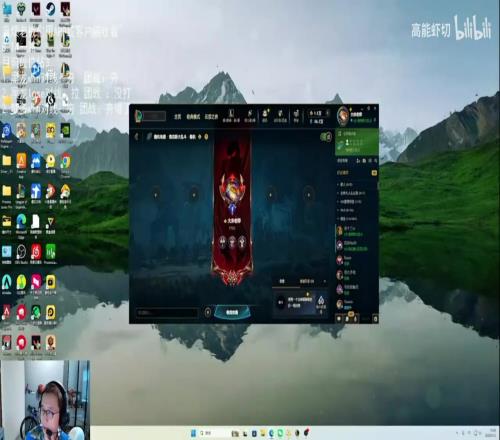Invite a player to the leftmost empty slot

pos(156,194)
